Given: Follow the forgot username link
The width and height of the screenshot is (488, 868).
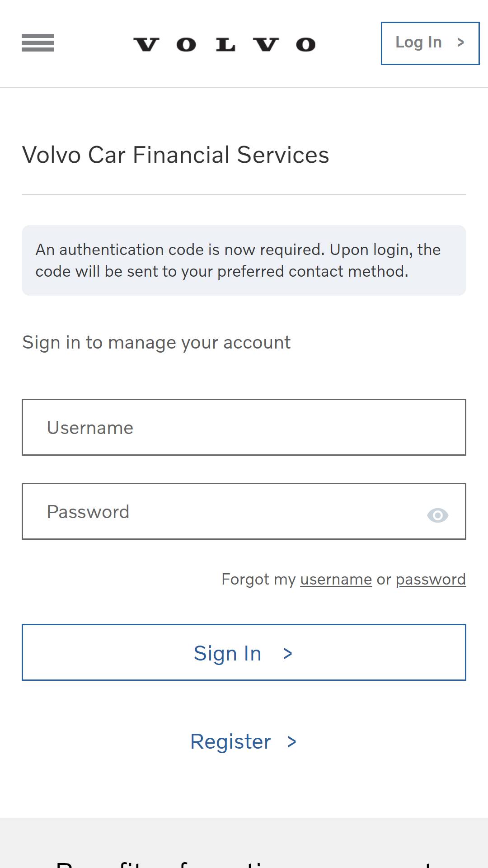Looking at the screenshot, I should [x=336, y=579].
